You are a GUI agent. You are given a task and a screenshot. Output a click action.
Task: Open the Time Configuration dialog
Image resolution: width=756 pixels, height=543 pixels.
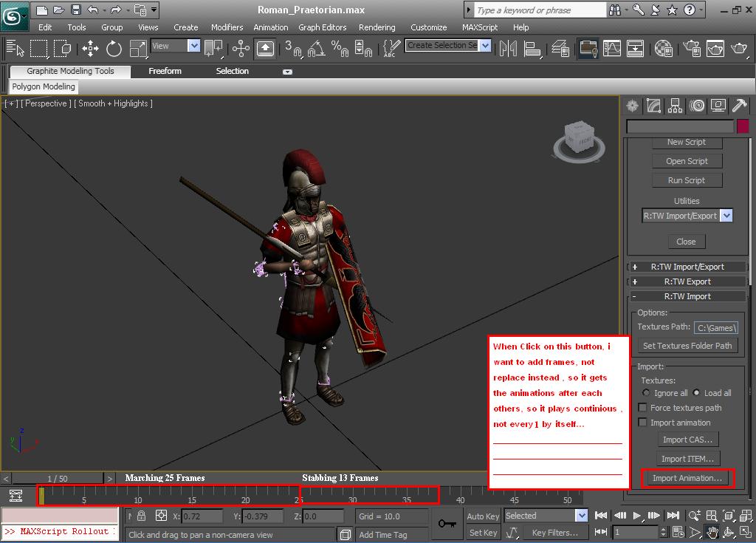pos(678,532)
